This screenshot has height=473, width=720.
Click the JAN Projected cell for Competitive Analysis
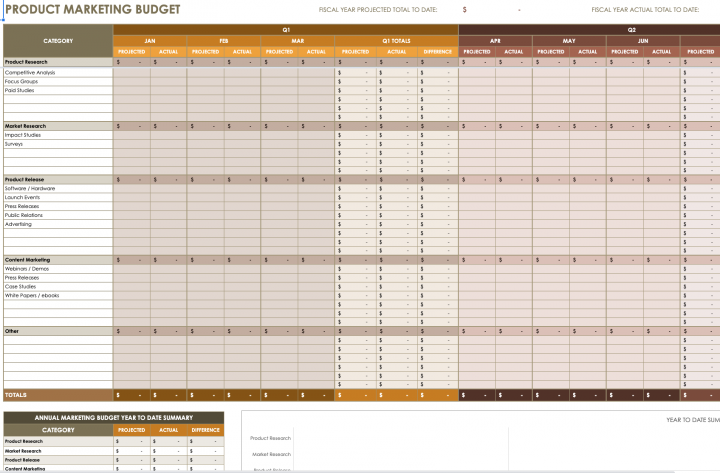coord(132,73)
